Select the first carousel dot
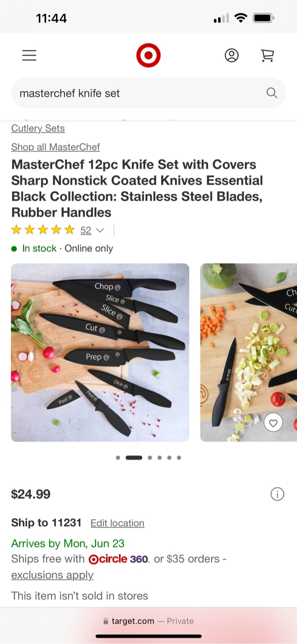 [118, 458]
